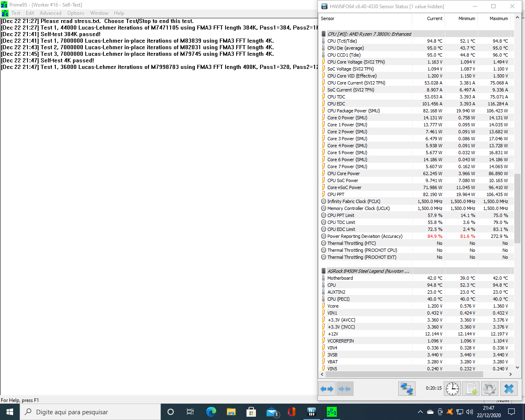
Task: Open File Explorer from the taskbar
Action: 231,412
